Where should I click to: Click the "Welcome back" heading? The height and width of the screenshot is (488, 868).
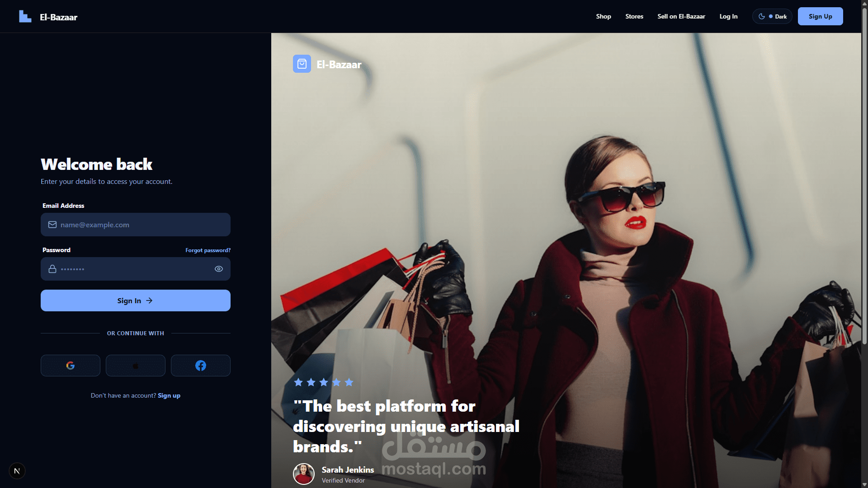pos(97,164)
